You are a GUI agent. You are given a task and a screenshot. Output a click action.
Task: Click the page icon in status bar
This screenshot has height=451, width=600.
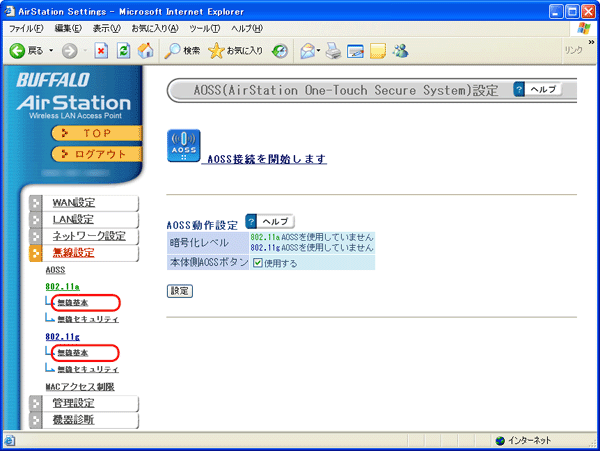pyautogui.click(x=9, y=441)
